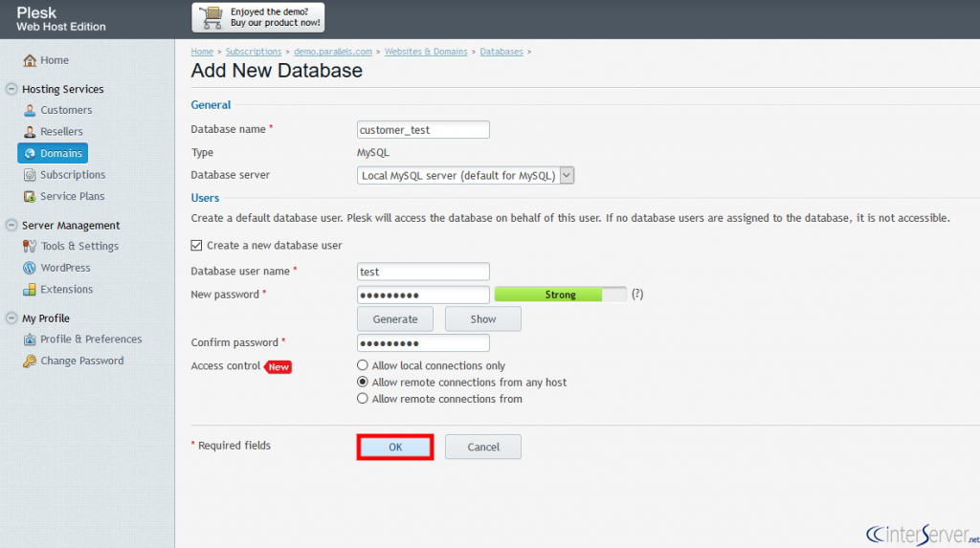Choose Allow remote connections from option

363,399
